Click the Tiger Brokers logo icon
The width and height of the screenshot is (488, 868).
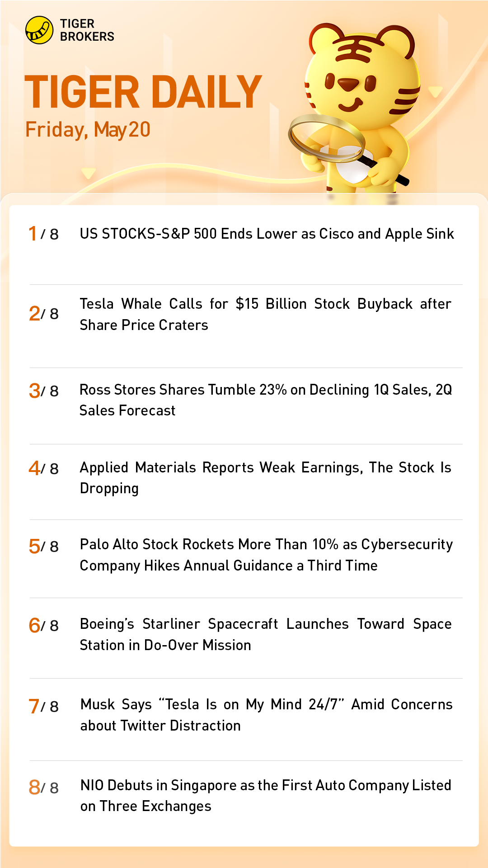click(x=39, y=30)
